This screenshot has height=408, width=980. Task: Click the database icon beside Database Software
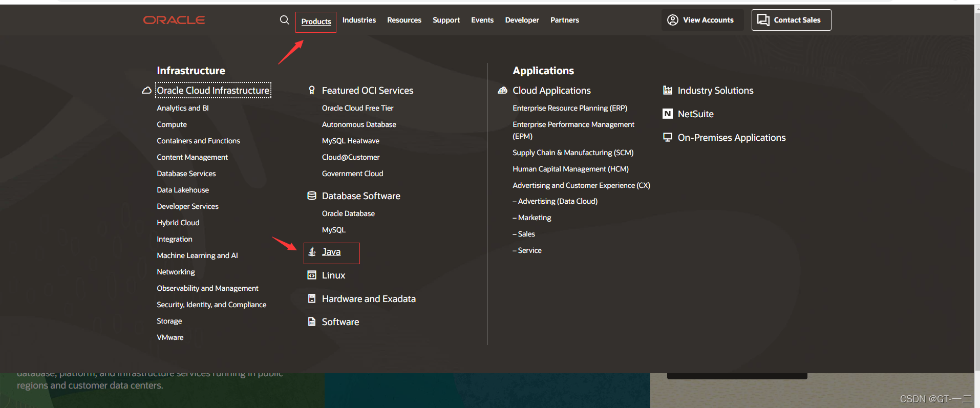tap(312, 196)
